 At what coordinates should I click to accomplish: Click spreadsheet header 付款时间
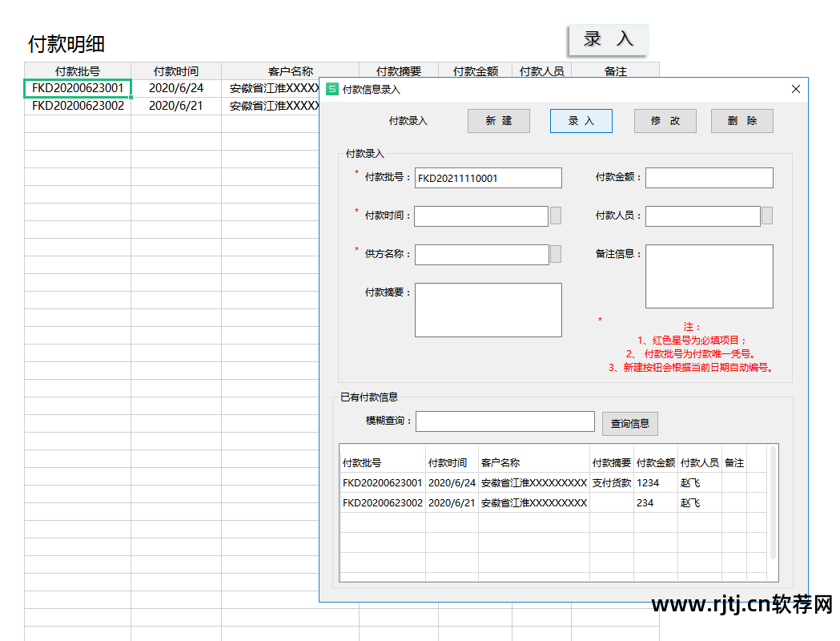pos(176,71)
